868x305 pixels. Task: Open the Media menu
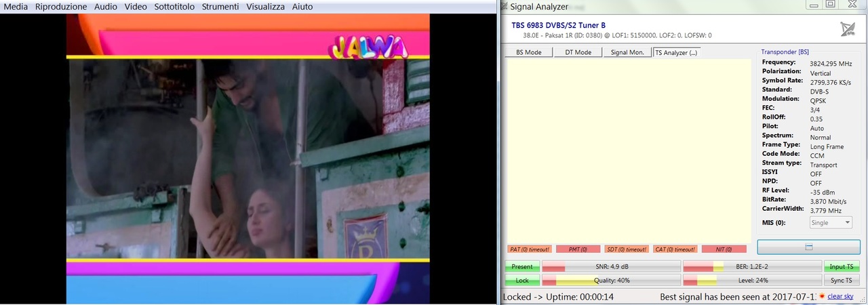16,6
